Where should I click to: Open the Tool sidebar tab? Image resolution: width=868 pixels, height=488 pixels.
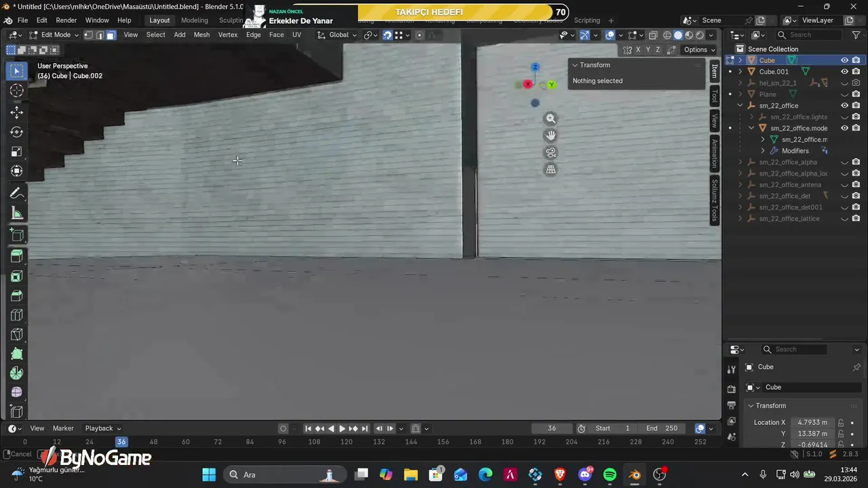point(714,96)
